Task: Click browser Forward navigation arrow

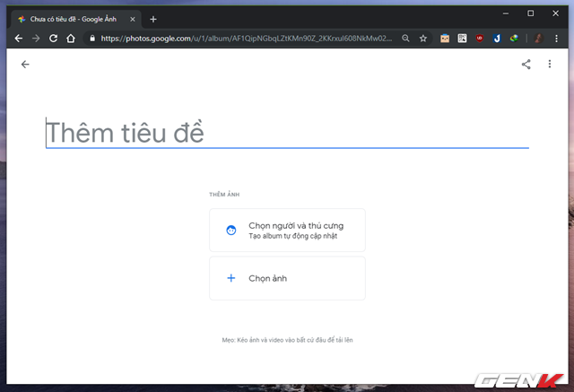Action: [x=36, y=38]
